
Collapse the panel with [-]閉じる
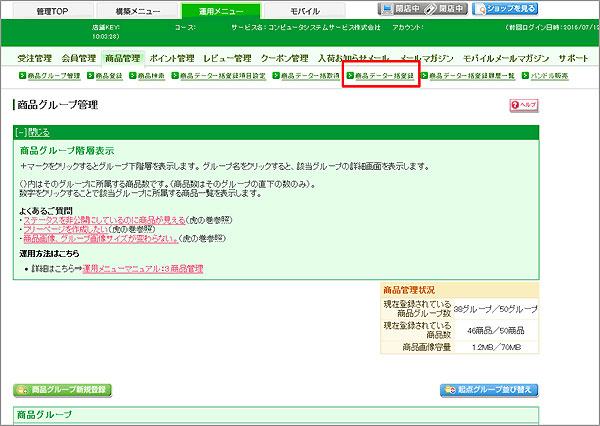point(33,132)
